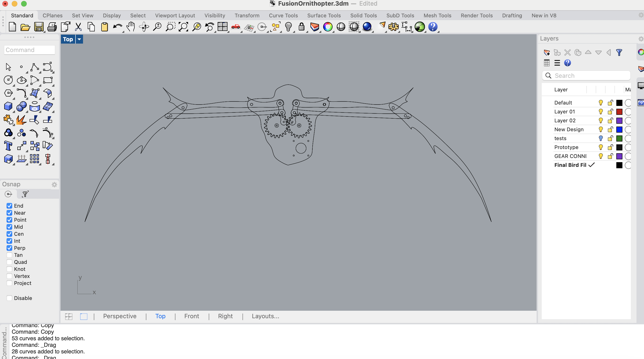Open the Osnap panel gear menu

[x=54, y=185]
